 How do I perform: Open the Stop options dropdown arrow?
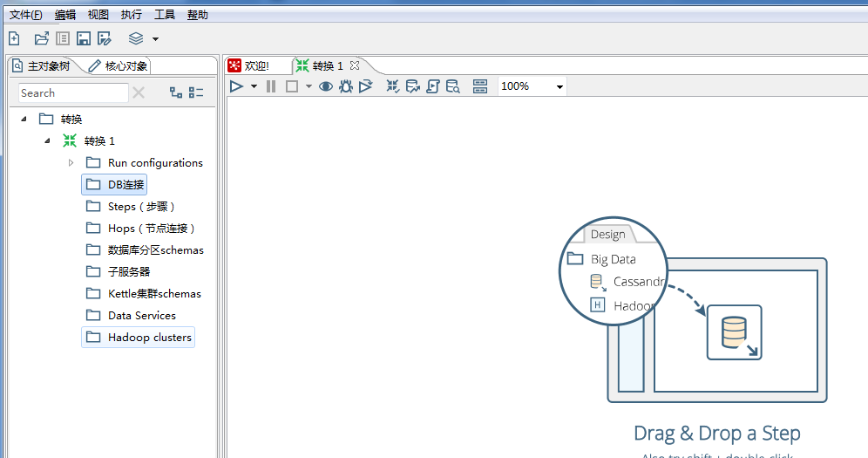(x=309, y=86)
